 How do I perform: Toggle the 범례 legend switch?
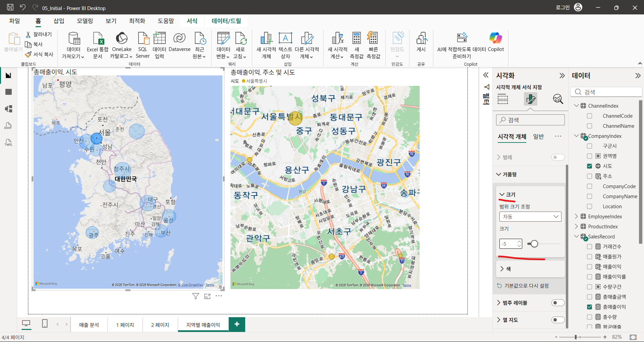point(558,157)
